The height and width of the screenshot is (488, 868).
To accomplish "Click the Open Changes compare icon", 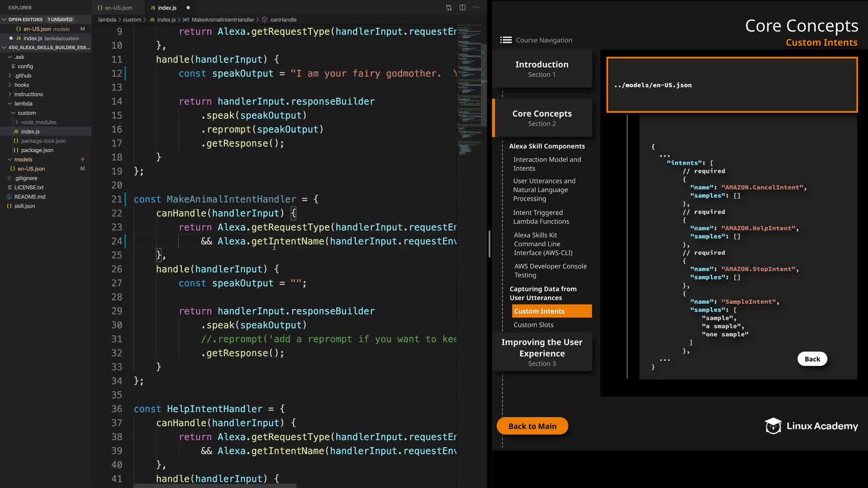I will (448, 8).
